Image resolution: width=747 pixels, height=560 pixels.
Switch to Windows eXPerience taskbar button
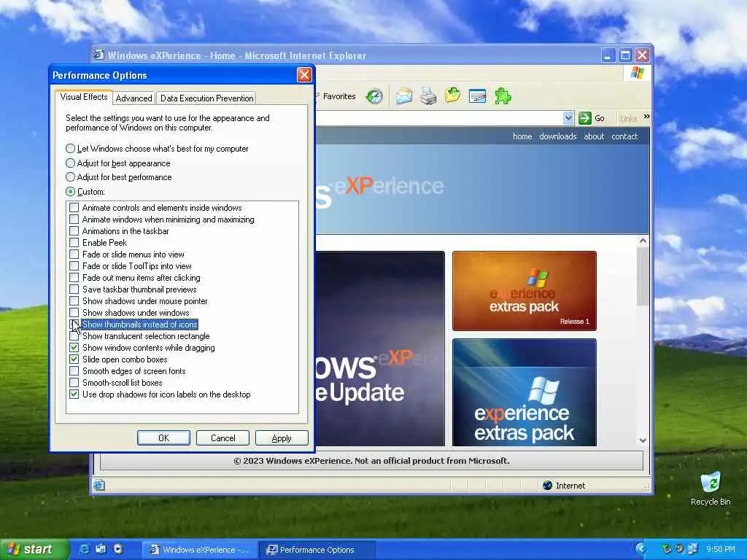pyautogui.click(x=200, y=550)
